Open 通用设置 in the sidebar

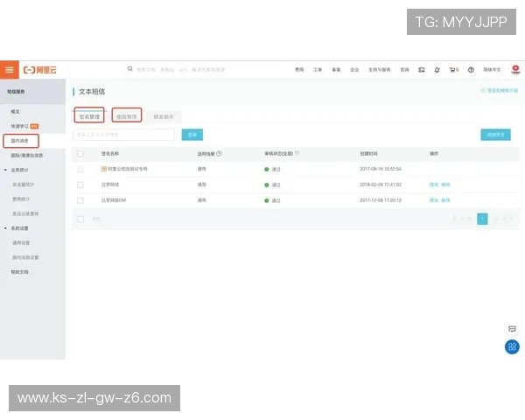pos(21,243)
